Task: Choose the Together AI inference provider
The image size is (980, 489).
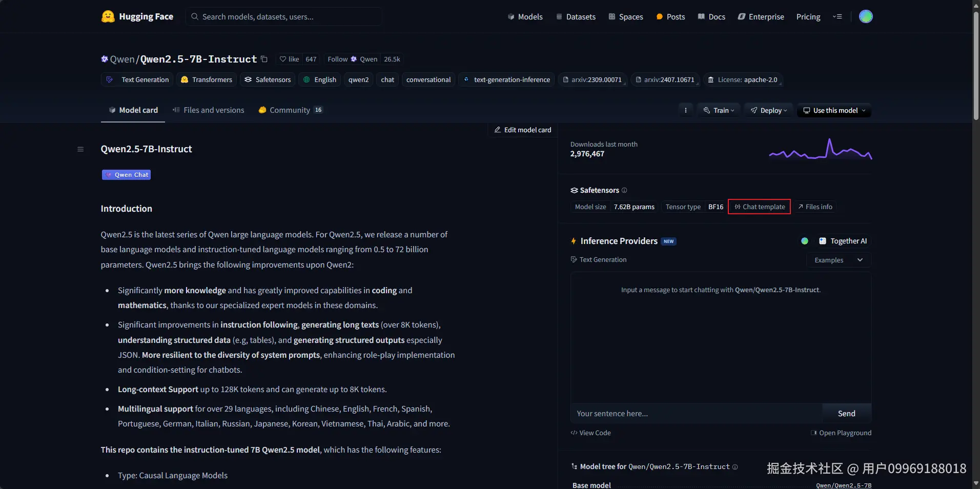Action: [843, 241]
